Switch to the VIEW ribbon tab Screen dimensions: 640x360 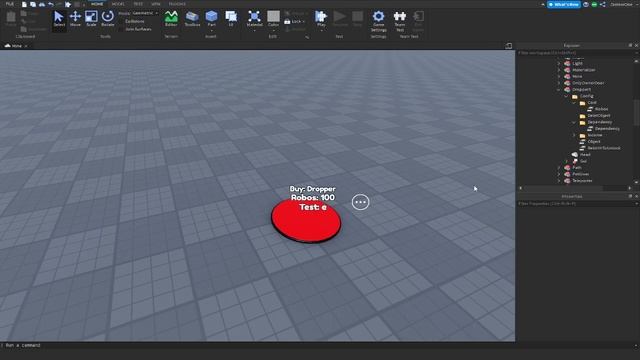click(156, 4)
